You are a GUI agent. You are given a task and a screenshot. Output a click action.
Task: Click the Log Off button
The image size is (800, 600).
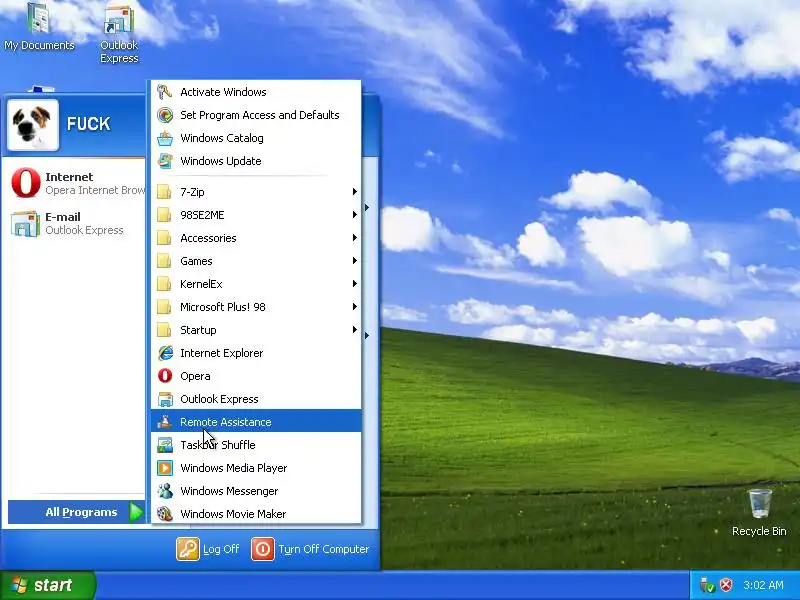[x=208, y=549]
